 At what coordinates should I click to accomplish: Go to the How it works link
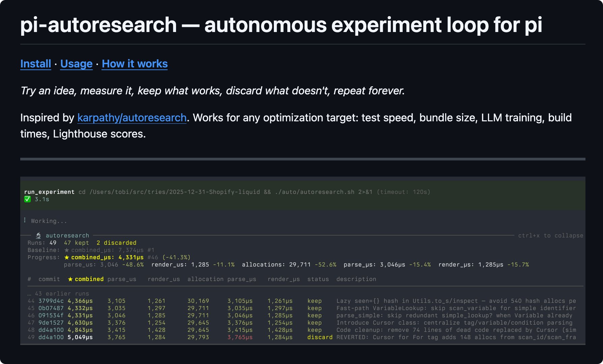[x=135, y=64]
